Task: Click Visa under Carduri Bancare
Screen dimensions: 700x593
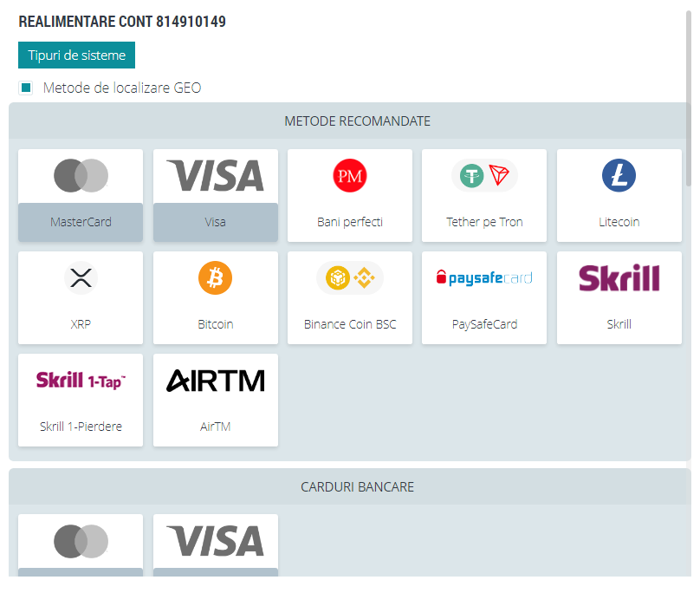Action: tap(215, 545)
